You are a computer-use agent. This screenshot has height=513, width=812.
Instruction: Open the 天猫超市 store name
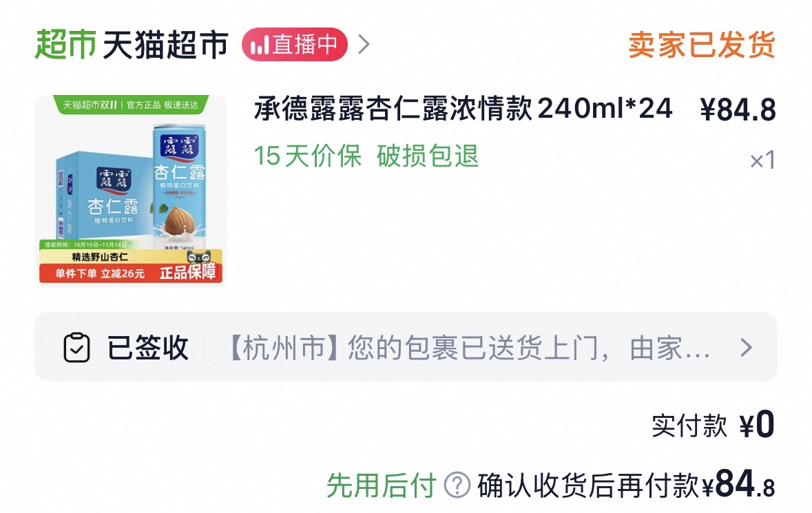(165, 45)
